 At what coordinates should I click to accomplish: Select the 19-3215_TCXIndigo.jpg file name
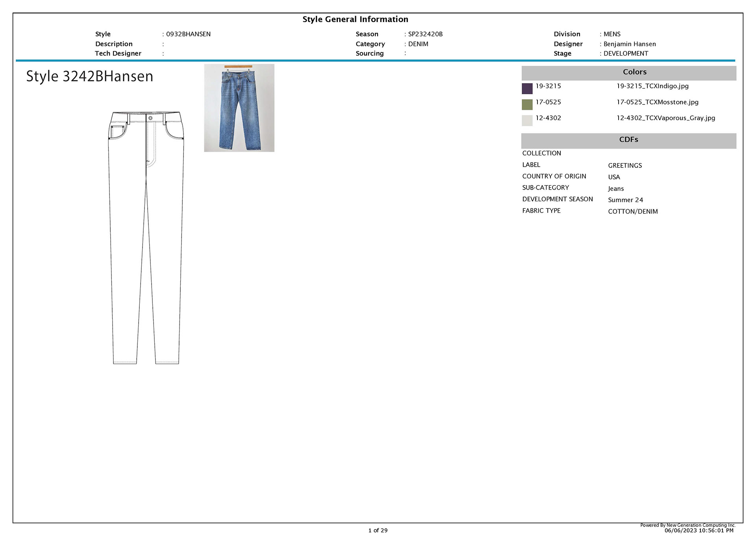[x=652, y=86]
